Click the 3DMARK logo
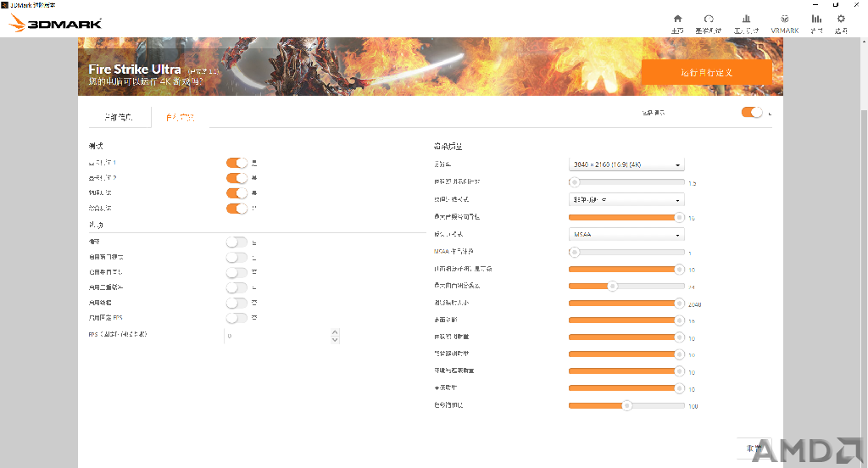Image resolution: width=868 pixels, height=468 pixels. click(56, 23)
